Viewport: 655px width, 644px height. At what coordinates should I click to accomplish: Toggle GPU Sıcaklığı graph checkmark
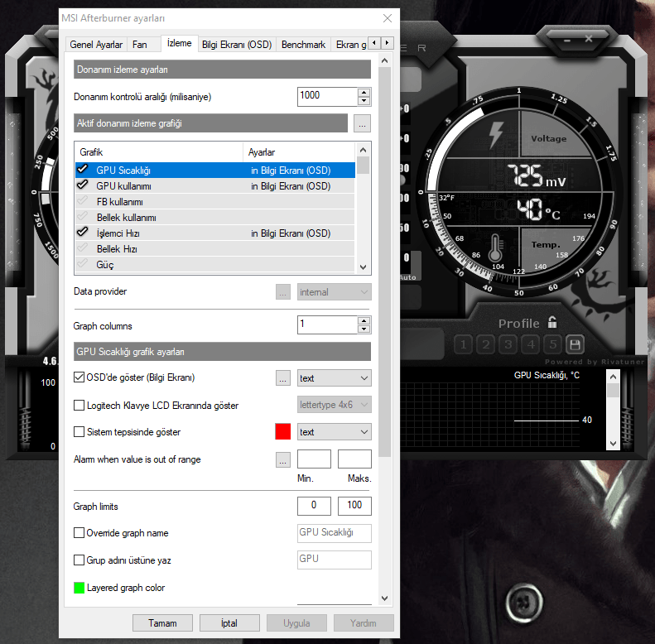tap(83, 169)
